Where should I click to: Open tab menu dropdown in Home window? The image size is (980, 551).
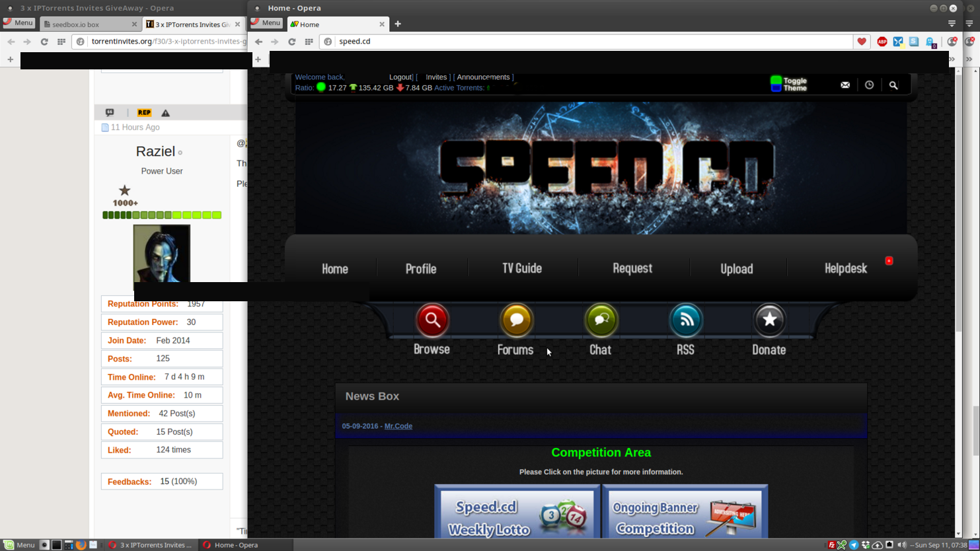tap(952, 24)
